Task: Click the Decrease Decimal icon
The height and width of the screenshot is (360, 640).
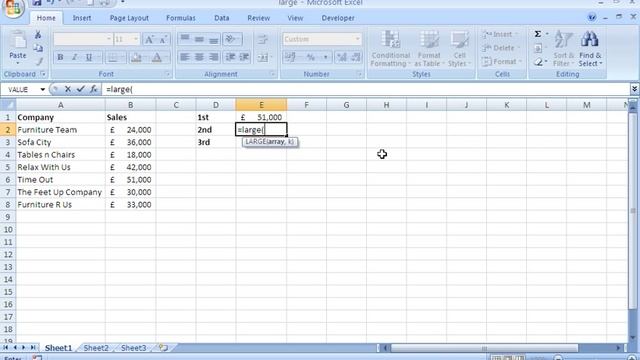Action: click(356, 57)
